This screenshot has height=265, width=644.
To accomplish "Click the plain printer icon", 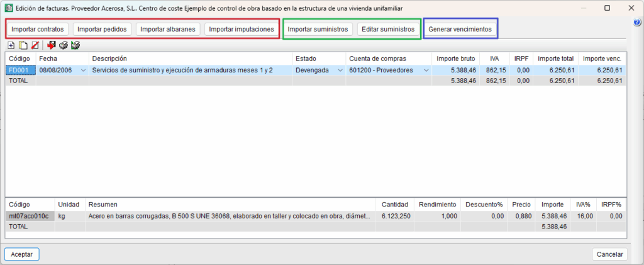I will (64, 45).
